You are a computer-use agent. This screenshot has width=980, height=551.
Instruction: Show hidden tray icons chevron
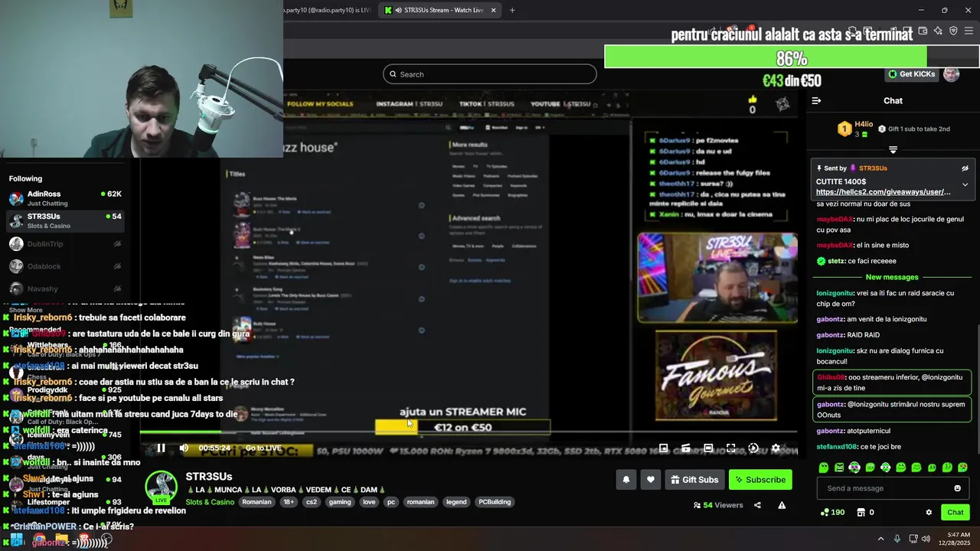tap(880, 539)
